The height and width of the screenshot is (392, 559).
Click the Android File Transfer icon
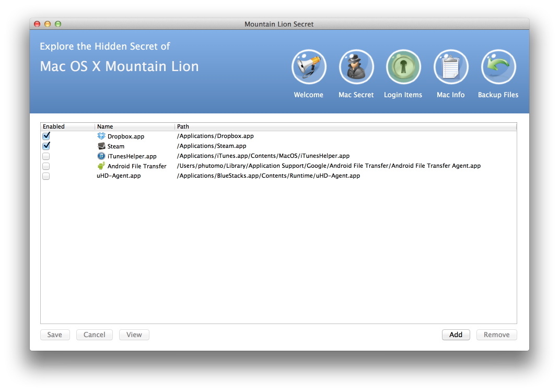[x=101, y=166]
